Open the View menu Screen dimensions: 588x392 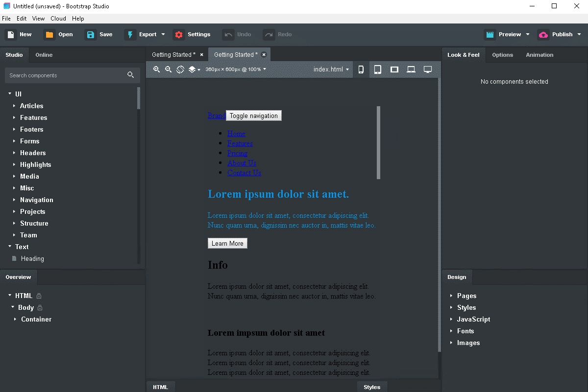point(38,19)
